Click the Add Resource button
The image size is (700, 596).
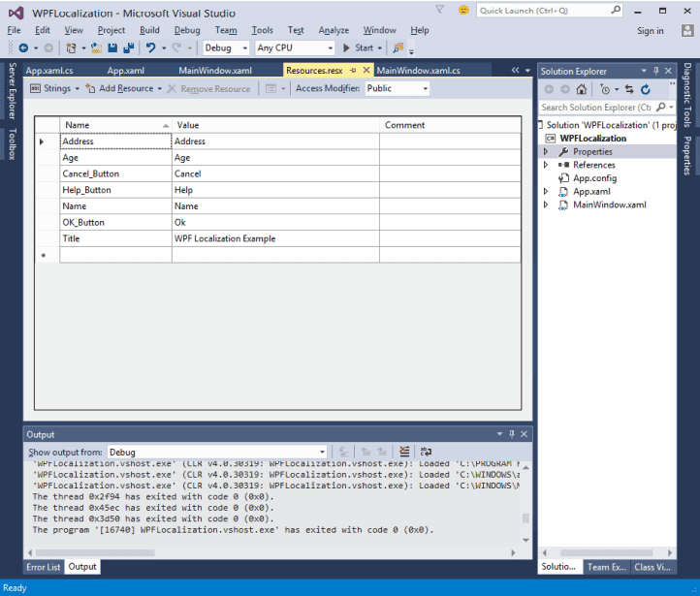click(120, 88)
